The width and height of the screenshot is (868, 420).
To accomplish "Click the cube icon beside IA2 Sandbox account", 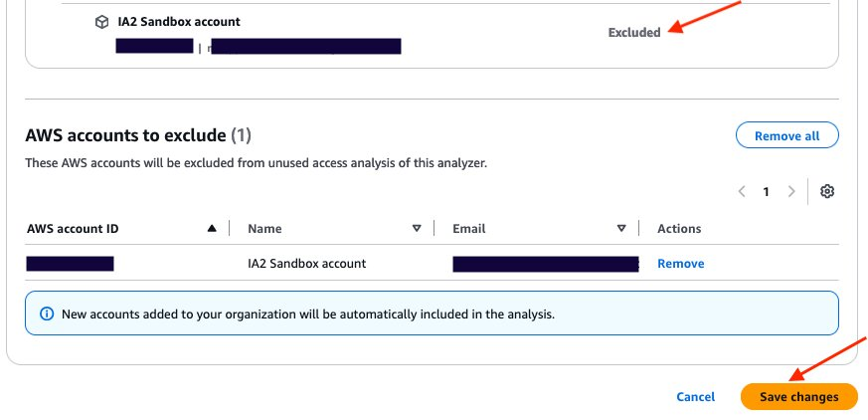I will click(101, 21).
